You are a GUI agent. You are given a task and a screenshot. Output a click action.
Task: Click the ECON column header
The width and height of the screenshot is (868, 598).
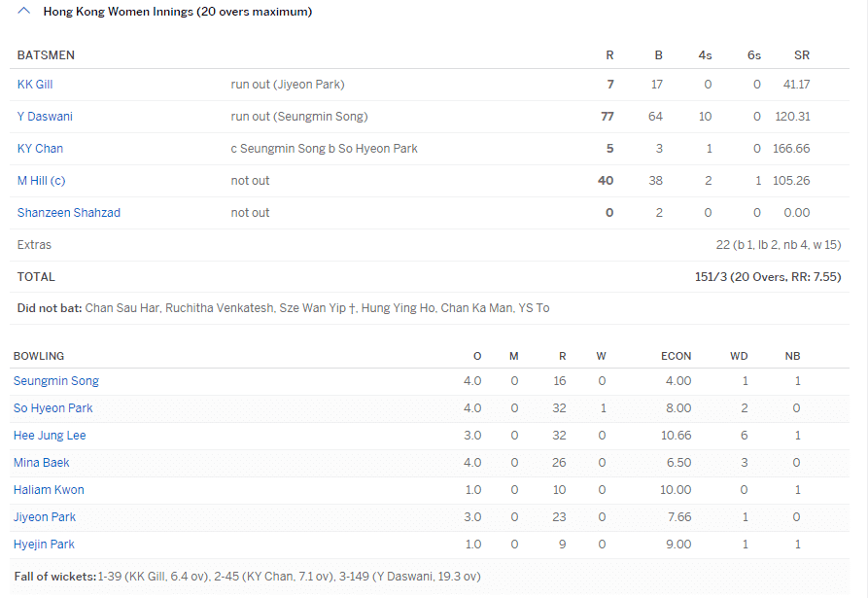pyautogui.click(x=676, y=356)
